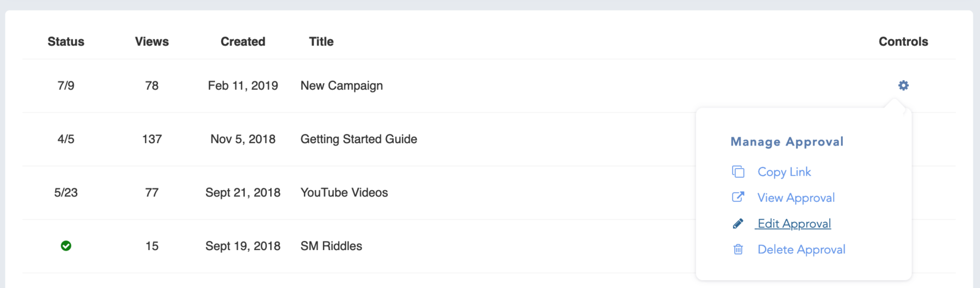This screenshot has height=288, width=980.
Task: Select Copy Link in Manage Approval menu
Action: click(784, 172)
